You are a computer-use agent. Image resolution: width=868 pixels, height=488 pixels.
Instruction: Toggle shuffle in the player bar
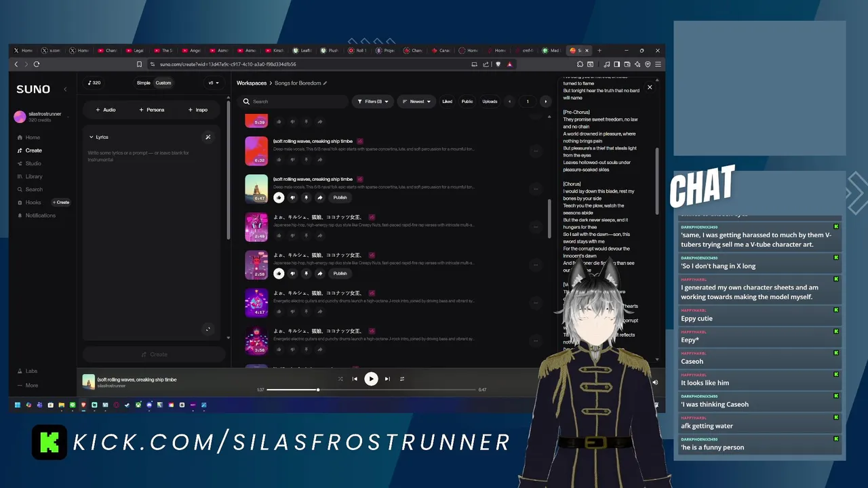pyautogui.click(x=340, y=379)
